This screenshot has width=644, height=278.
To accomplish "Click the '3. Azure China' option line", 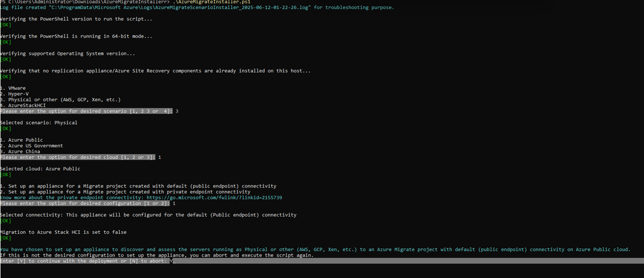I will click(20, 151).
